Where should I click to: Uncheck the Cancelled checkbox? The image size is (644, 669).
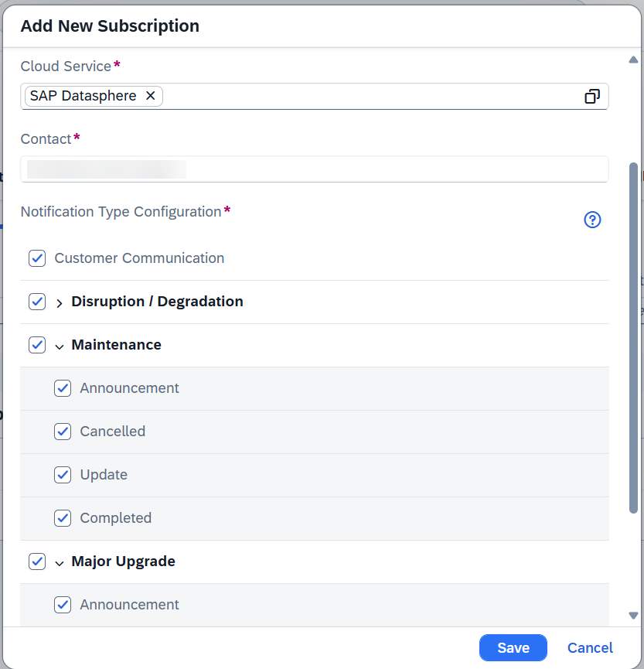click(63, 432)
